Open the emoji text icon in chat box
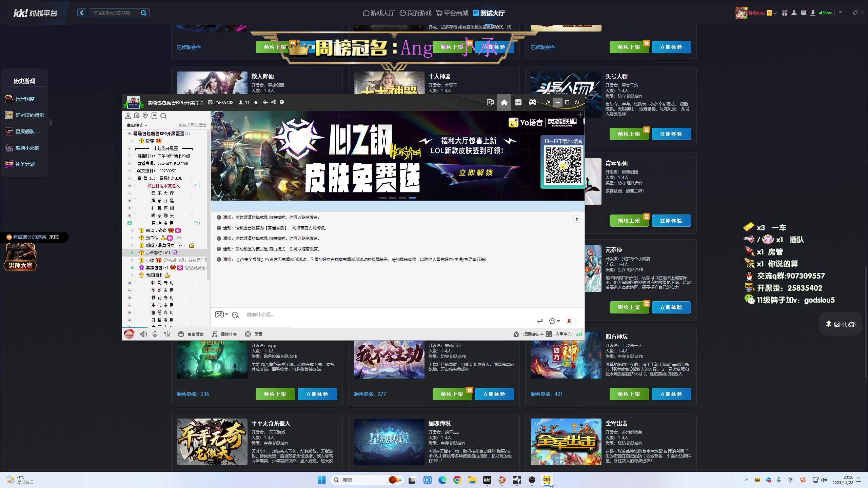 pyautogui.click(x=235, y=315)
